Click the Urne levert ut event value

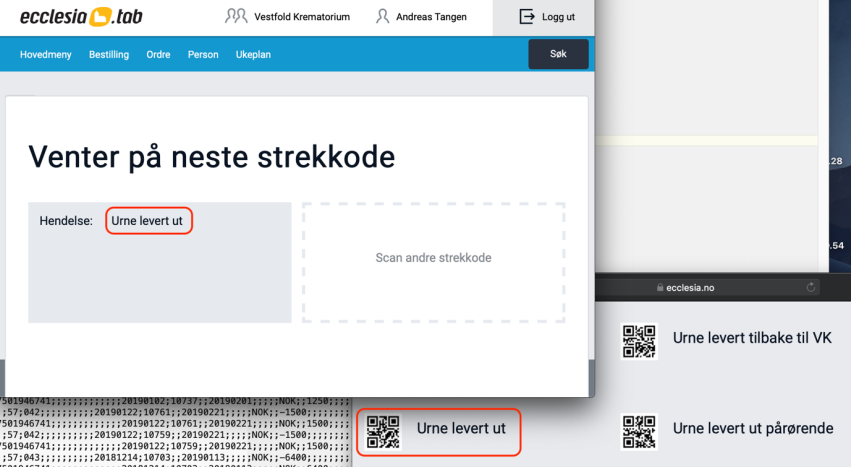[x=147, y=221]
